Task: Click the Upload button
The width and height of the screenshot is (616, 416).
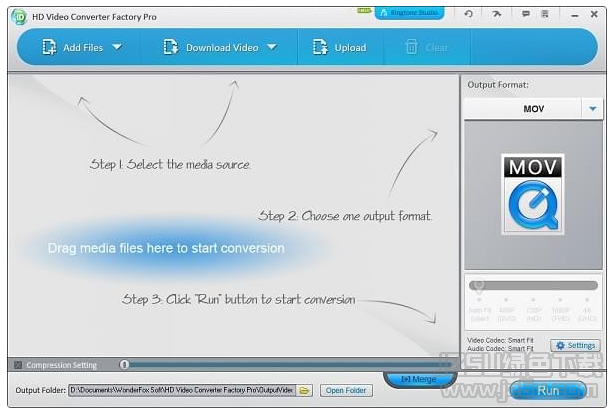Action: pos(339,48)
